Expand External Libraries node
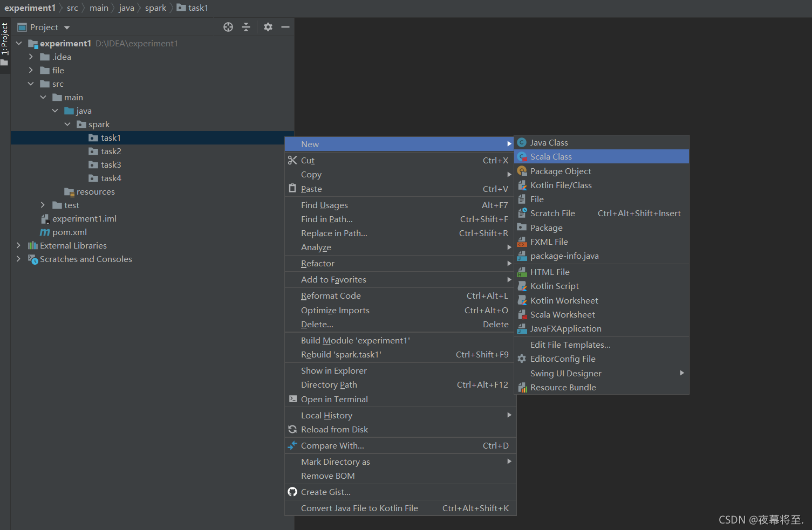 (x=19, y=245)
